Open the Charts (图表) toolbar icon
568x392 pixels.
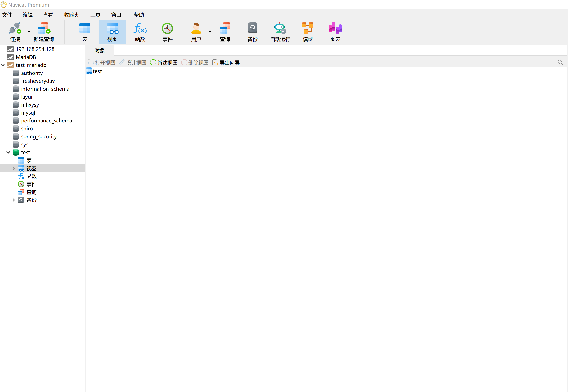(335, 28)
